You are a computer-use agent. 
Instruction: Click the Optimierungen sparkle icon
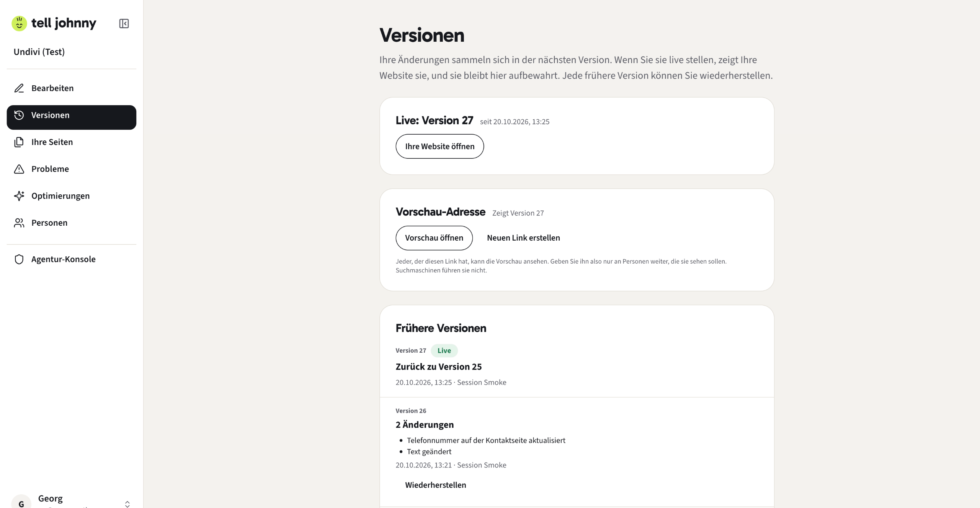point(19,196)
